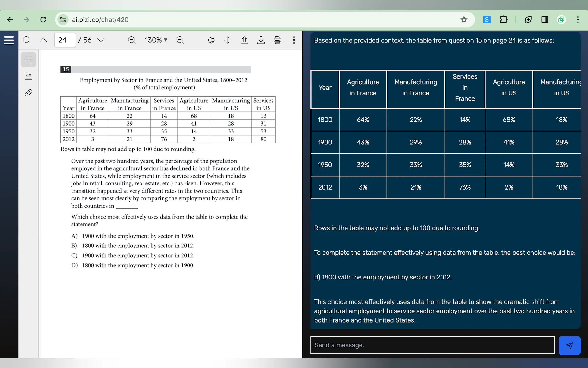Click the upload/open file icon
Viewport: 588px width, 368px height.
pyautogui.click(x=244, y=40)
